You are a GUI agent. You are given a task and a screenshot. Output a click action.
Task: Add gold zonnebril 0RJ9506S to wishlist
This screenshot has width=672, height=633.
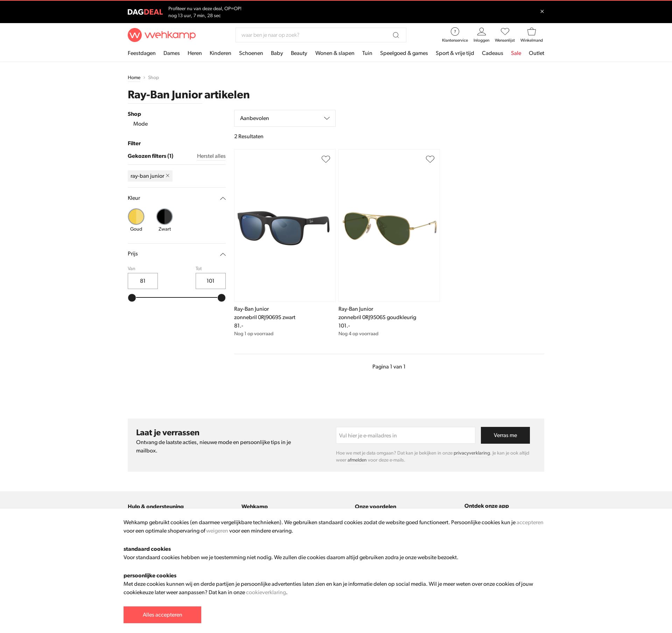(430, 159)
